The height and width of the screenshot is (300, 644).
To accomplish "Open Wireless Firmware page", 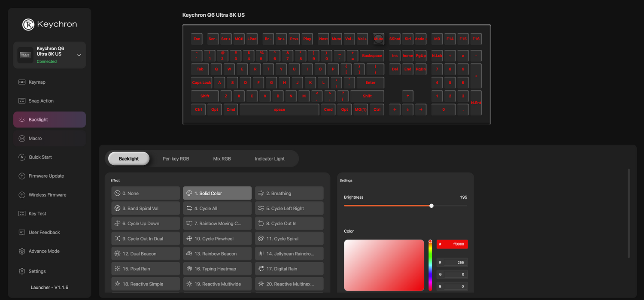I will coord(47,195).
